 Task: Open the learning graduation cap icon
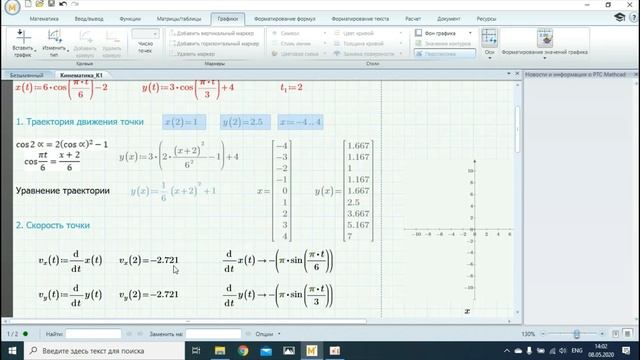tap(620, 17)
